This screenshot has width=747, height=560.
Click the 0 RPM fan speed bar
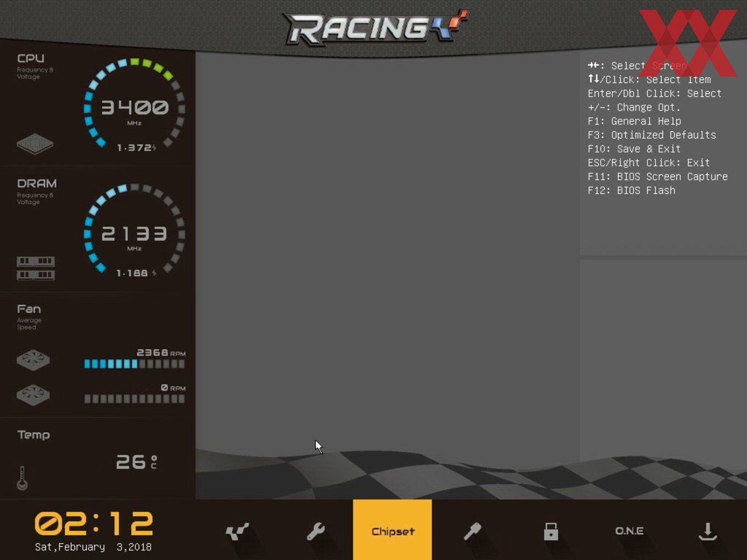(135, 399)
